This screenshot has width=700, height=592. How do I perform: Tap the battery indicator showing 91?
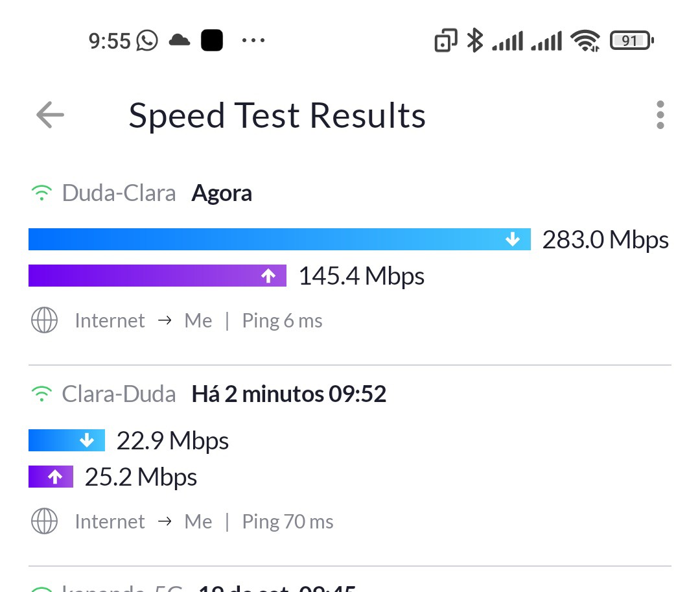pyautogui.click(x=631, y=41)
